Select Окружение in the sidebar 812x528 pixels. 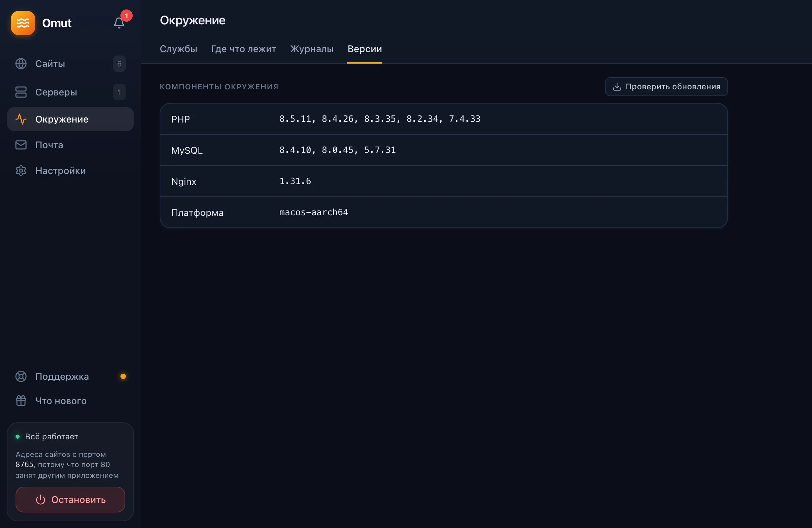click(70, 119)
